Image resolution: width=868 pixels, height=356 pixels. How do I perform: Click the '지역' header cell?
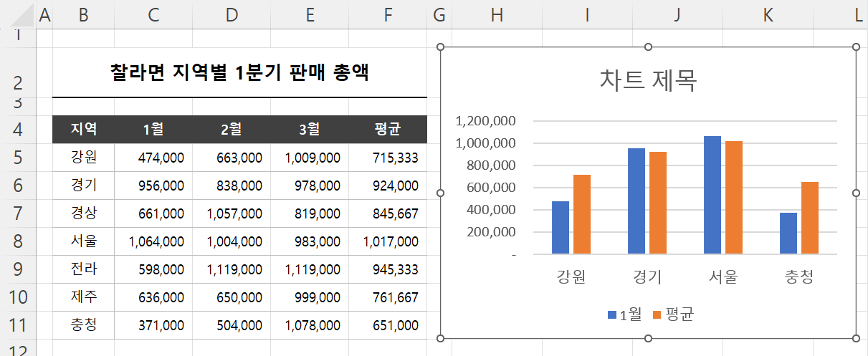point(83,130)
